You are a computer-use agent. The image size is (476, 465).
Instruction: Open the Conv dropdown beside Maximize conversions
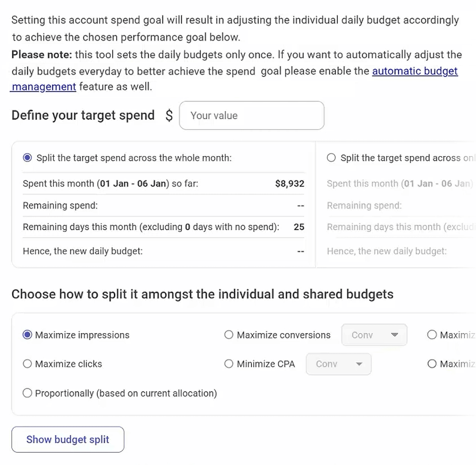coord(374,335)
